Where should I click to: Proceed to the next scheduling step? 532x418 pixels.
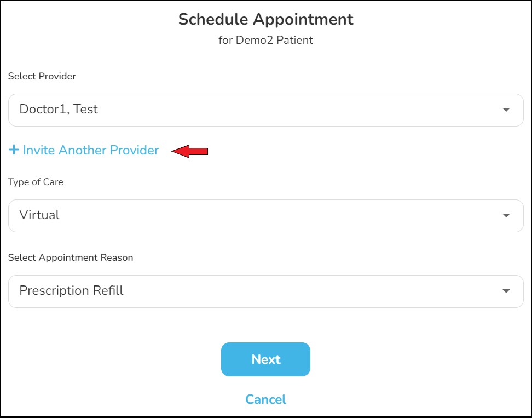pos(265,359)
